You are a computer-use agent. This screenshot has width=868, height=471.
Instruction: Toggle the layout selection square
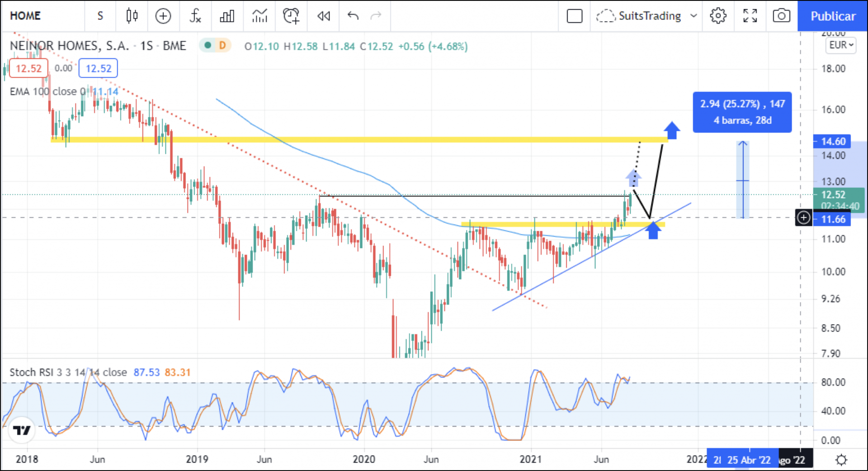tap(575, 16)
